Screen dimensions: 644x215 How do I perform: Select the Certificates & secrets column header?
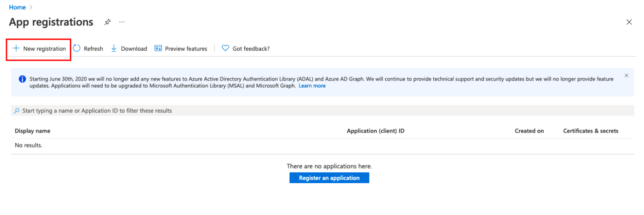[591, 131]
